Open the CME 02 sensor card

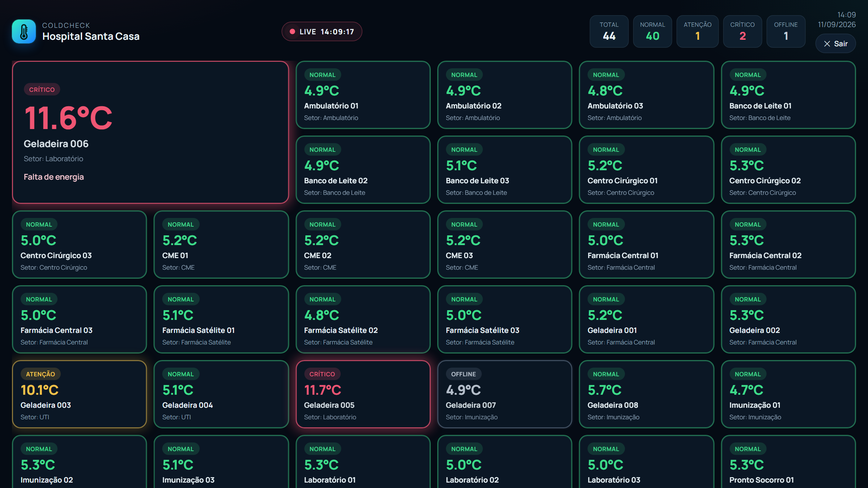[x=363, y=245]
